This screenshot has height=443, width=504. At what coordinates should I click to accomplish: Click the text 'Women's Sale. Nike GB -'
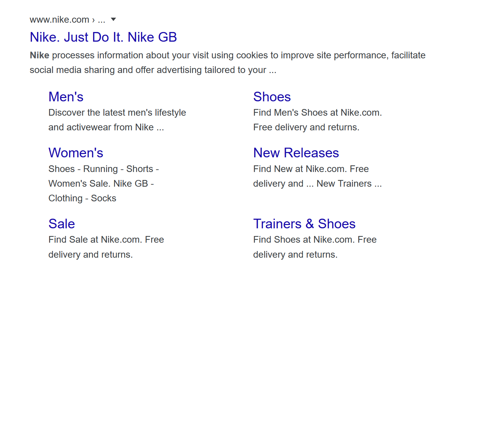click(x=101, y=184)
